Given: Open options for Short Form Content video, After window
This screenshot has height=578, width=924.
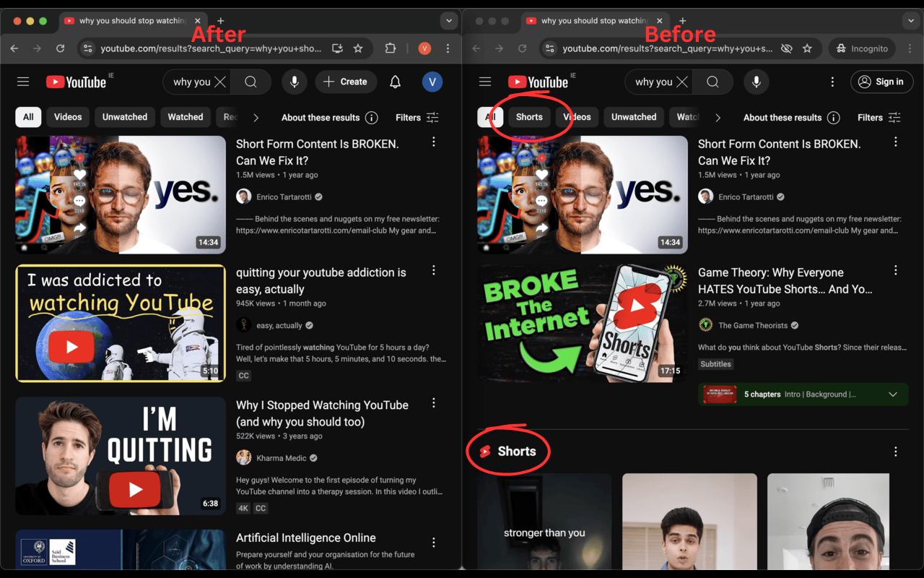Looking at the screenshot, I should (x=434, y=142).
